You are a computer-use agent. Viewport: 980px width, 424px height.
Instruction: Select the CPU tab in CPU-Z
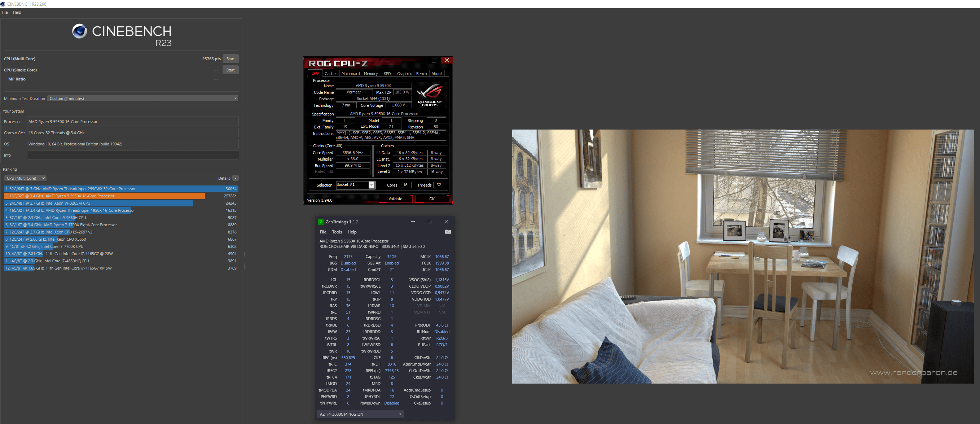[x=315, y=74]
